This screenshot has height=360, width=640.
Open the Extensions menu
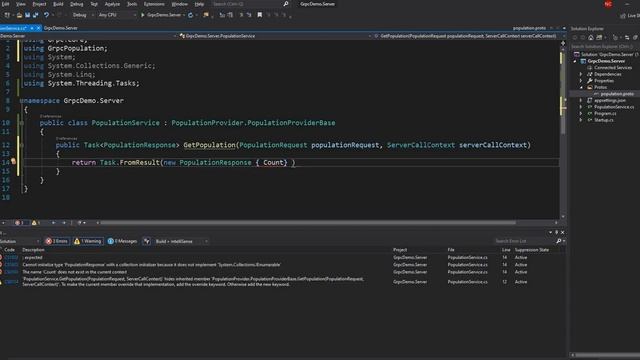(x=154, y=4)
